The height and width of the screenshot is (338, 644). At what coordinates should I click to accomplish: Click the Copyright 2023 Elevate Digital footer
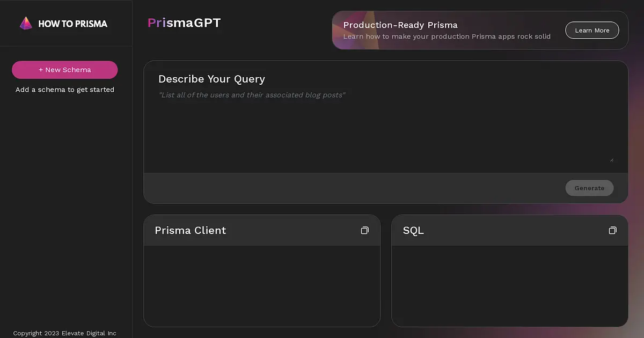[65, 333]
